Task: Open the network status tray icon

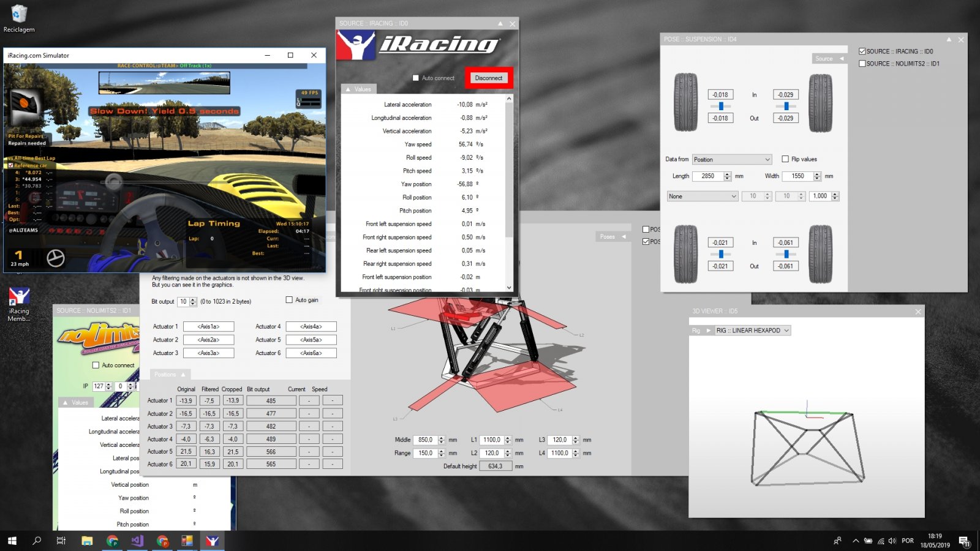Action: click(x=881, y=541)
